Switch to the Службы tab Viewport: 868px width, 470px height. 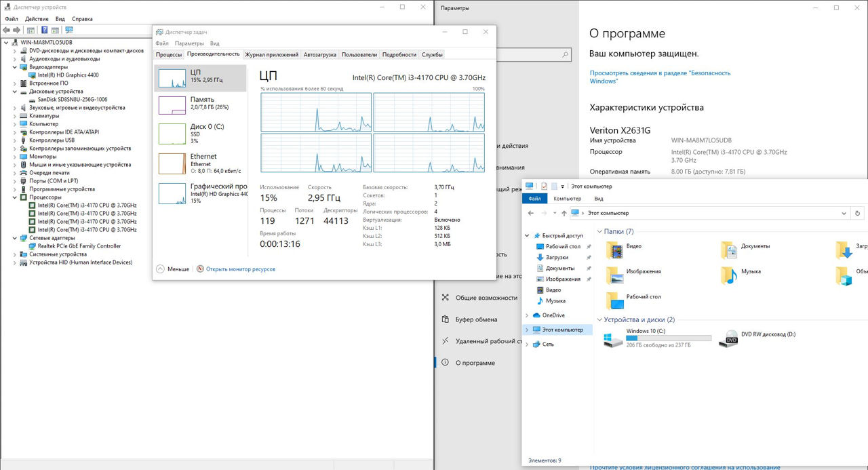pos(432,54)
